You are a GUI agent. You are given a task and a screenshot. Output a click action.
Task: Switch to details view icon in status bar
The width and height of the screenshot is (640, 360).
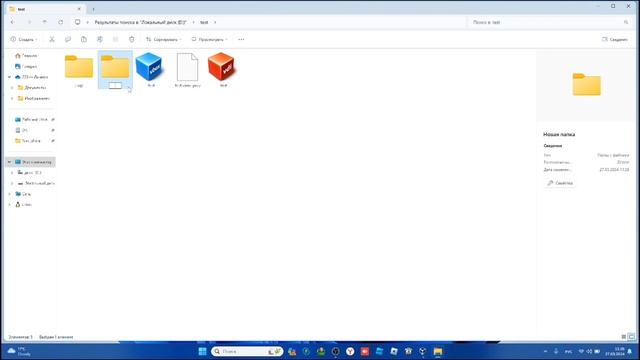tap(624, 337)
